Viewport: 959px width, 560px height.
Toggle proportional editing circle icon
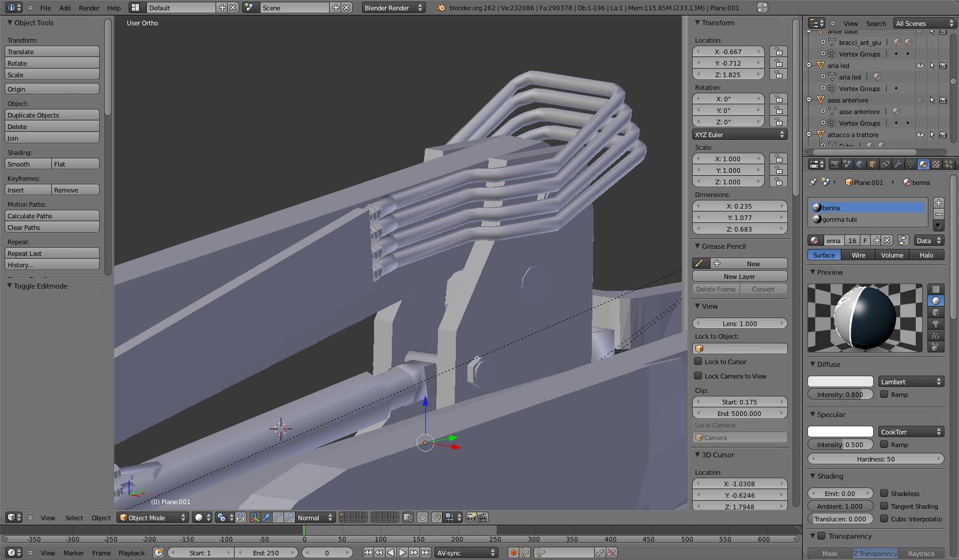(422, 517)
